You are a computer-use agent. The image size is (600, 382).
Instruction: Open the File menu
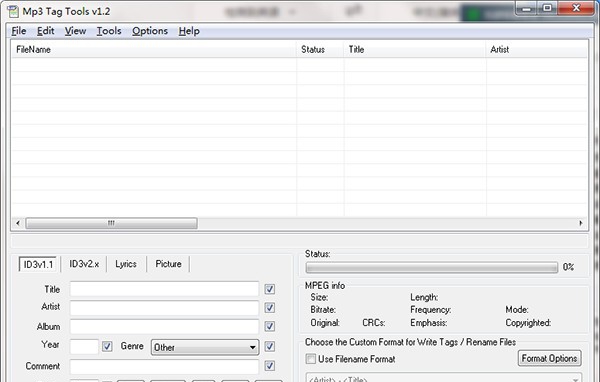[x=19, y=31]
